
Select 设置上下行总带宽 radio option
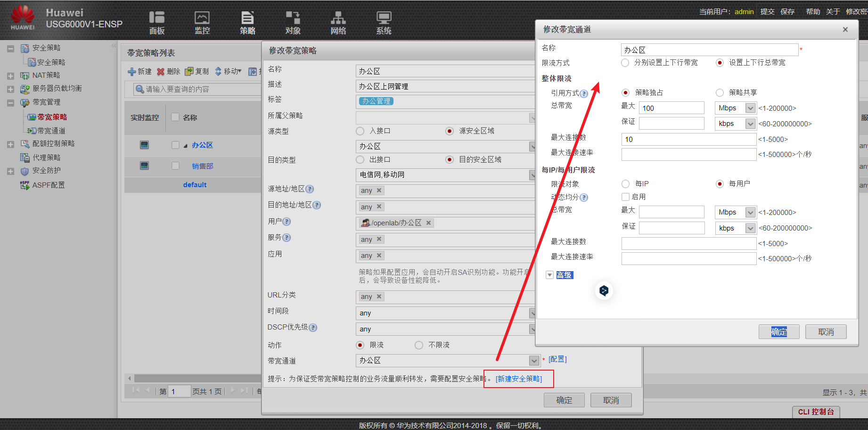pos(720,63)
